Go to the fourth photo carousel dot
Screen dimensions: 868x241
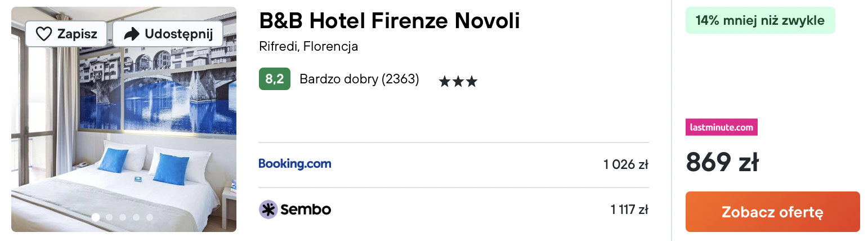click(x=136, y=217)
